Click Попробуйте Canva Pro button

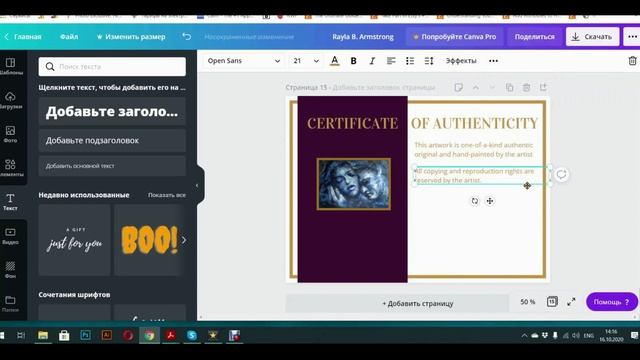454,37
